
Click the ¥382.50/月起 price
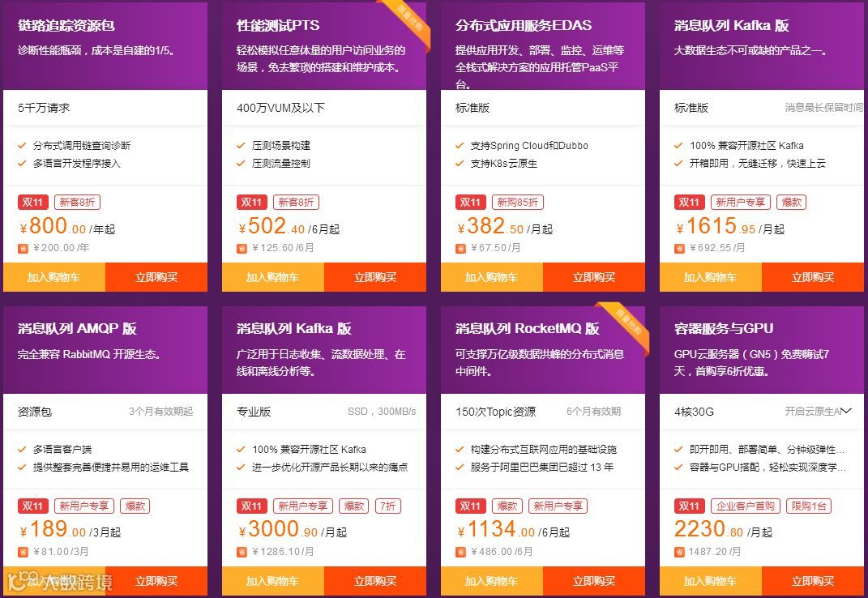tap(504, 226)
